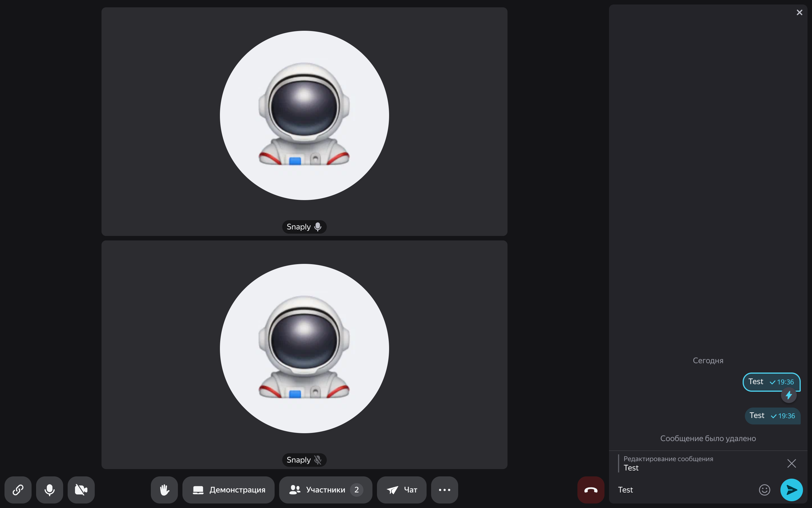This screenshot has width=812, height=508.
Task: Toggle the microphone button in the bottom bar
Action: click(x=50, y=490)
